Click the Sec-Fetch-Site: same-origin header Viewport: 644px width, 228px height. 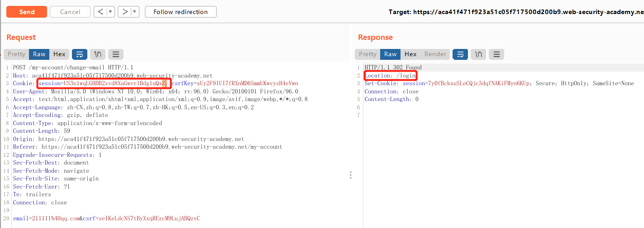point(56,179)
